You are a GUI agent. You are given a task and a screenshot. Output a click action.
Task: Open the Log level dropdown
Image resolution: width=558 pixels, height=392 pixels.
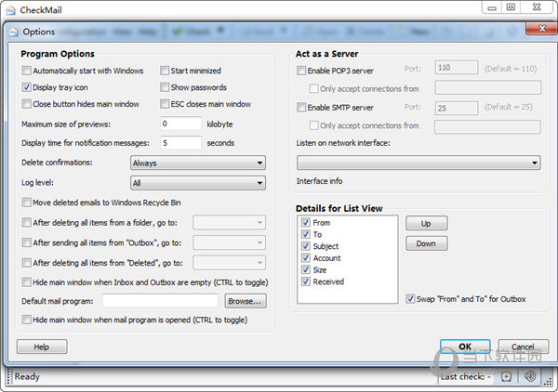(198, 183)
